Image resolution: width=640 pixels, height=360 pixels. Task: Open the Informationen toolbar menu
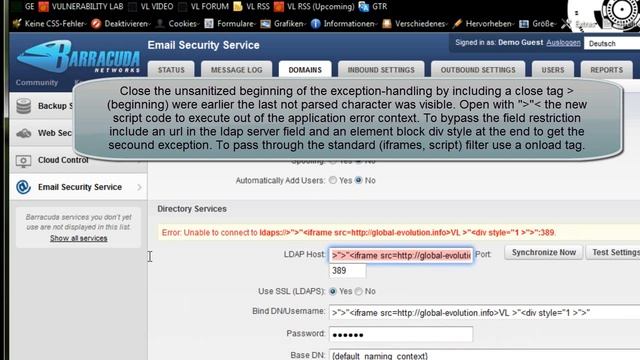[344, 24]
